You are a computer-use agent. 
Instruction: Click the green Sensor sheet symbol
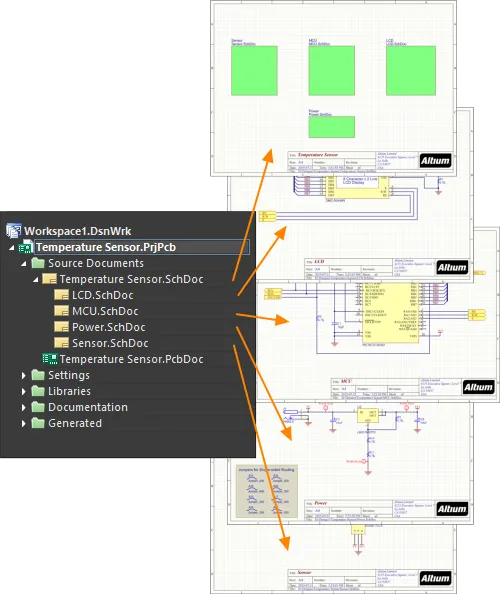point(254,70)
